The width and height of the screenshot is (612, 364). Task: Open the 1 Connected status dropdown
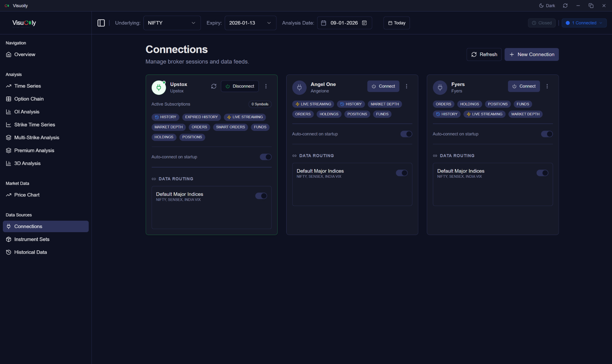pyautogui.click(x=584, y=23)
